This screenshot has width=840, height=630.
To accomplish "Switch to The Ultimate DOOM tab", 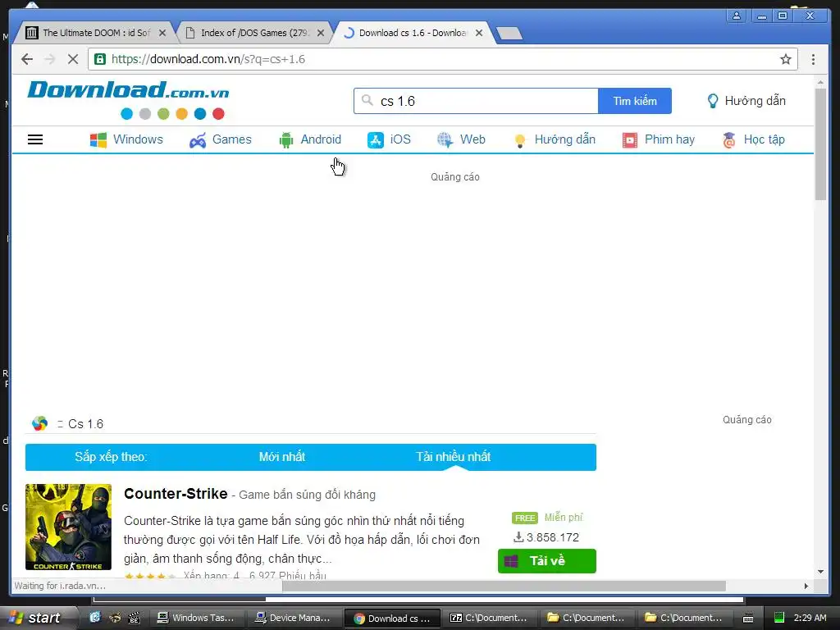I will [x=97, y=33].
